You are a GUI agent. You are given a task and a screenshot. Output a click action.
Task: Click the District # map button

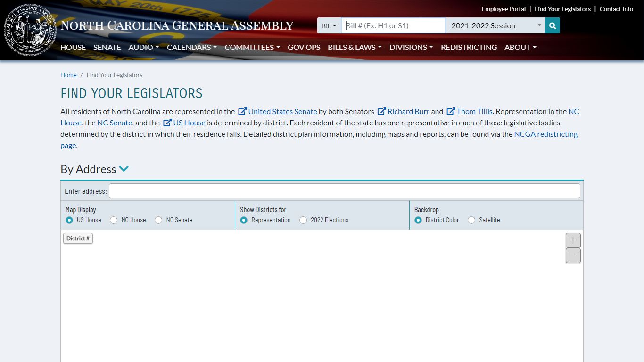pos(78,239)
